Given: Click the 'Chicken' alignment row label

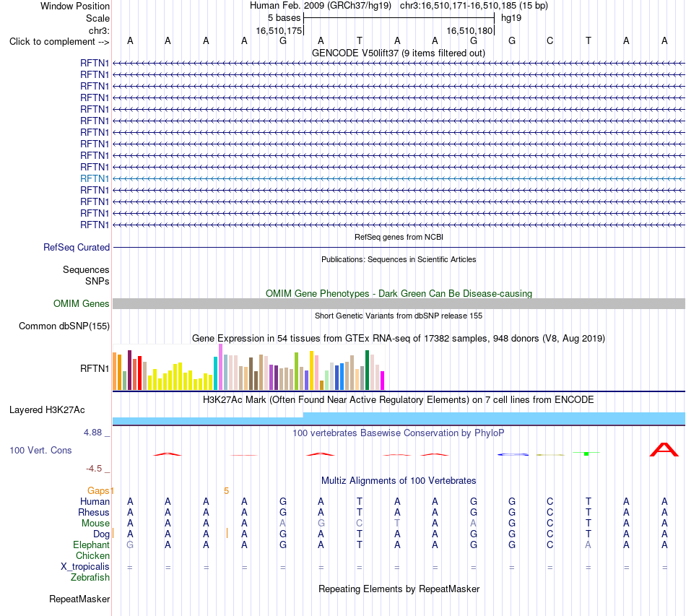Looking at the screenshot, I should tap(92, 555).
